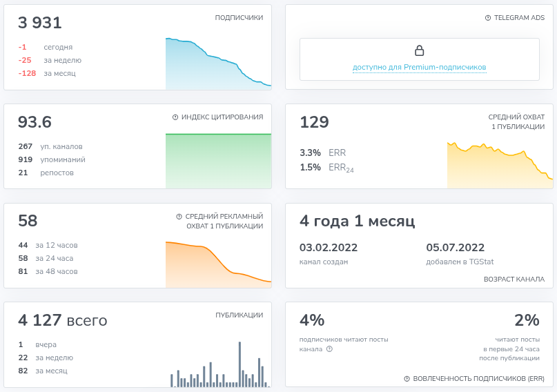This screenshot has width=557, height=392.
Task: Click the '1 вчера' publications row
Action: point(37,345)
